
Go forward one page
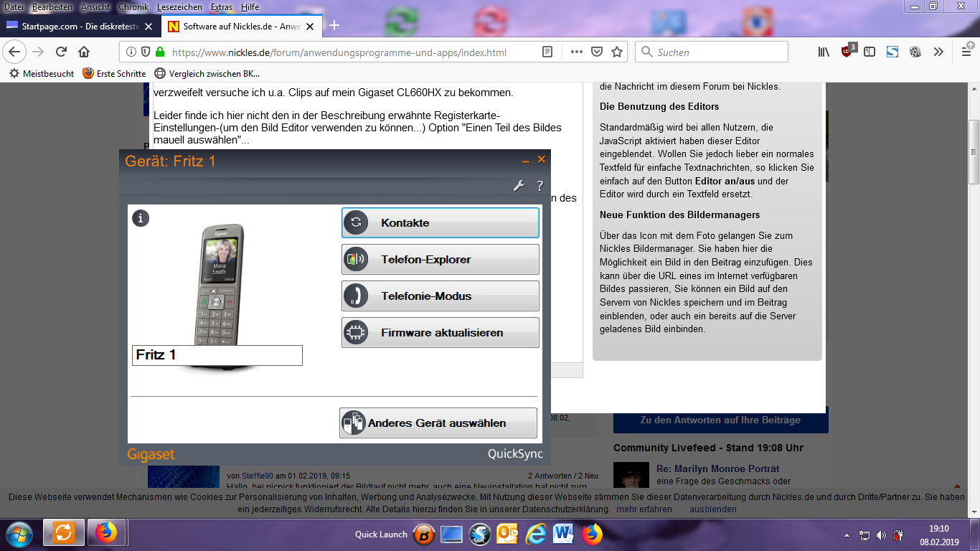38,52
